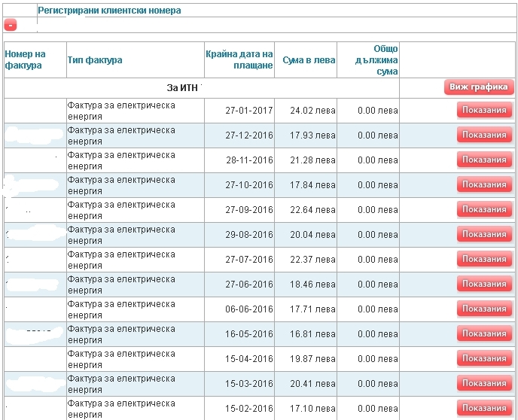Select the amount 19.87 лева
Viewport: 518px width, 420px height.
[x=313, y=359]
